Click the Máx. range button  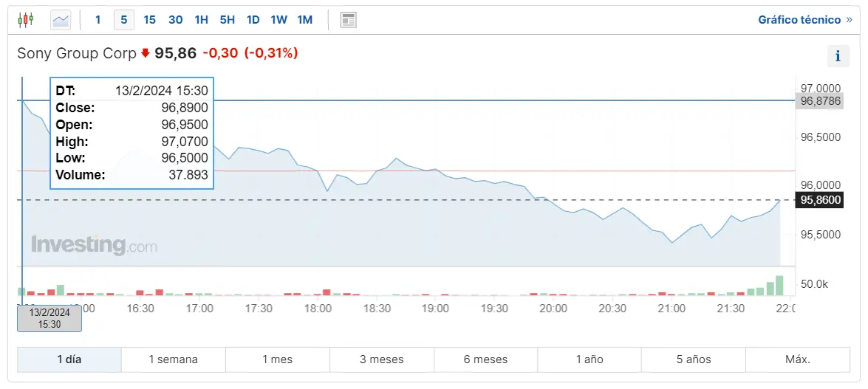tap(798, 359)
